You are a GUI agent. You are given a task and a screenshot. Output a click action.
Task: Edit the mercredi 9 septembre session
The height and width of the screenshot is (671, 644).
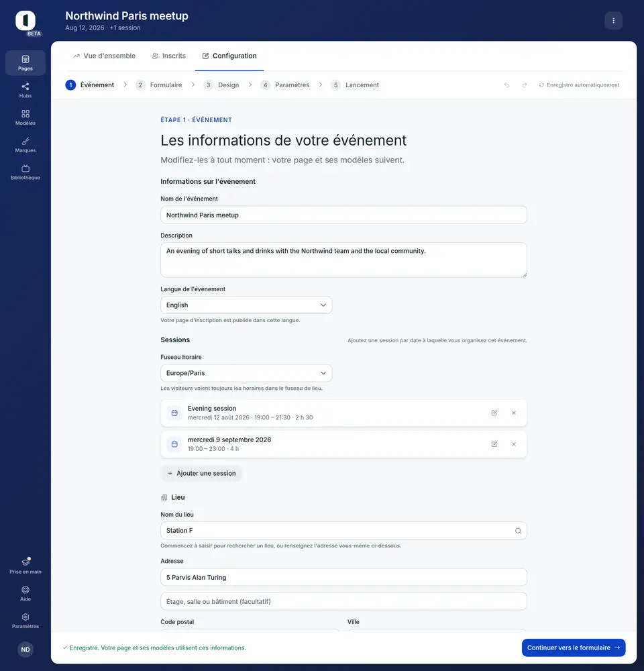tap(494, 444)
